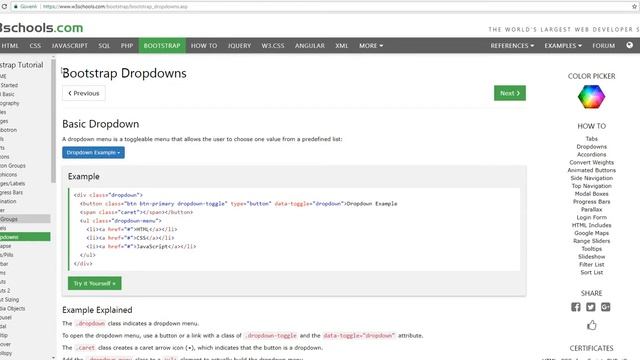Viewport: 640px width, 360px height.
Task: Open Modal Boxes how-to link
Action: (591, 193)
